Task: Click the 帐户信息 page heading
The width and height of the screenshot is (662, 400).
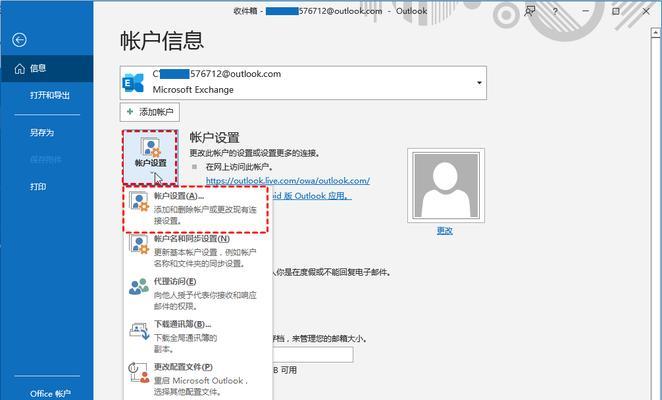Action: point(162,41)
